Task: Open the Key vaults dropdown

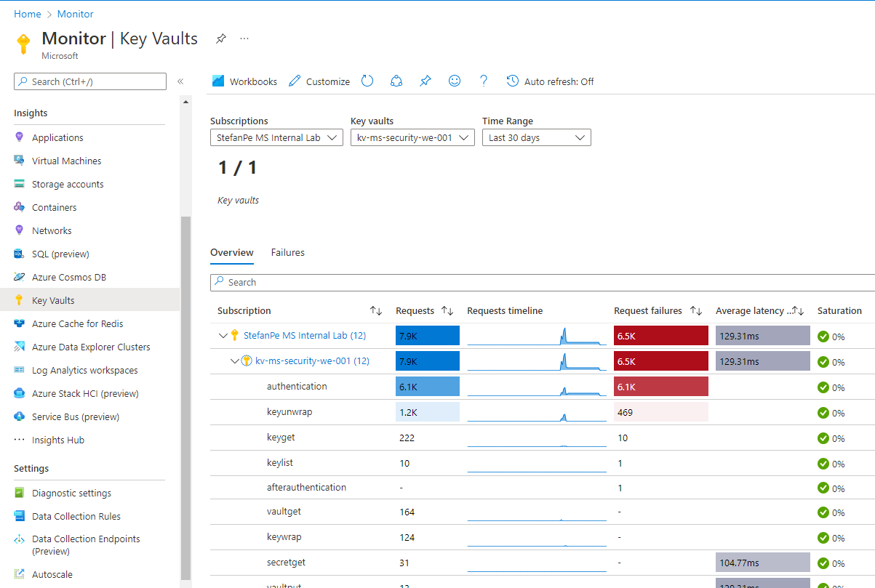Action: coord(412,137)
